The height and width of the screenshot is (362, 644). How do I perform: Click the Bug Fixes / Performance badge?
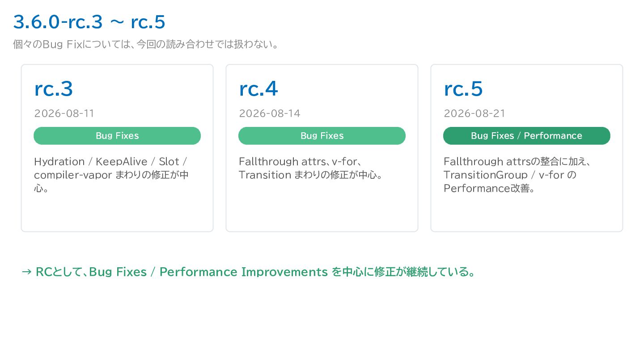[527, 136]
